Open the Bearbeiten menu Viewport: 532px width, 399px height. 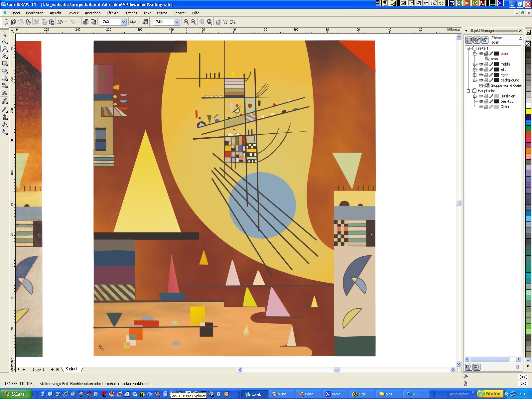click(35, 13)
